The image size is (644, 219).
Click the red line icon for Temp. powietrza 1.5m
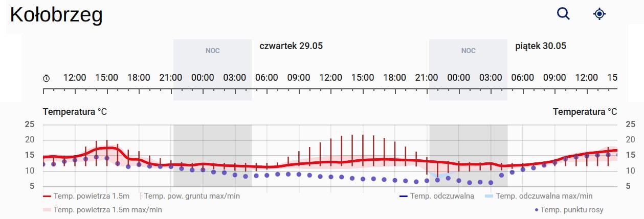[x=47, y=196]
